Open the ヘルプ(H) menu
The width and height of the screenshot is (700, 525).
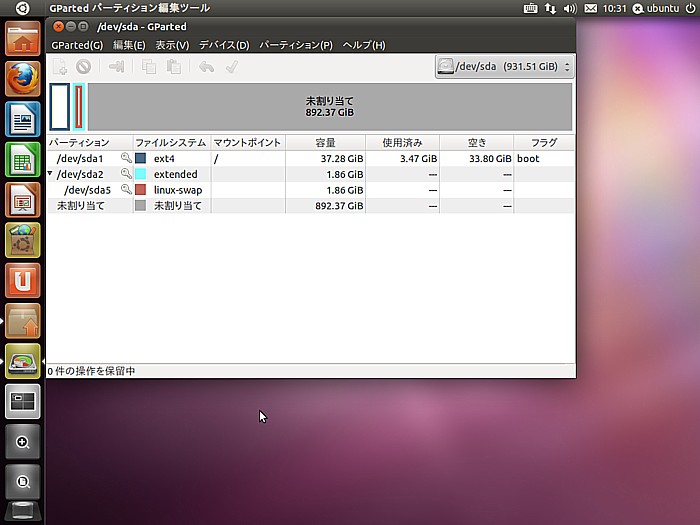[x=364, y=45]
